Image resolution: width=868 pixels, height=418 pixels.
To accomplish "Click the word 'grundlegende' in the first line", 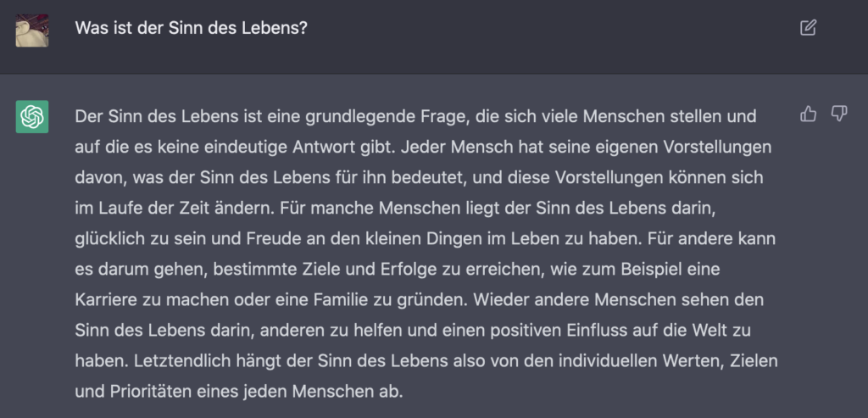I will 344,117.
